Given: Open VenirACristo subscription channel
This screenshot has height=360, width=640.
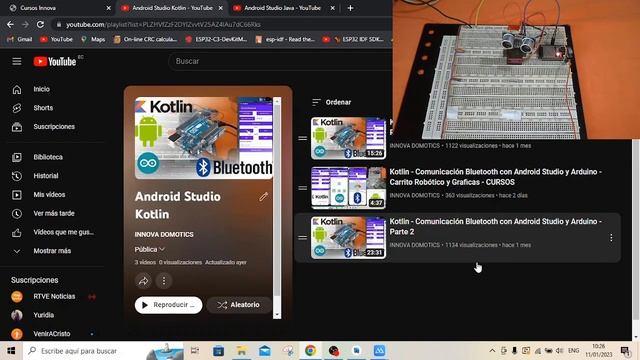Looking at the screenshot, I should coord(51,334).
